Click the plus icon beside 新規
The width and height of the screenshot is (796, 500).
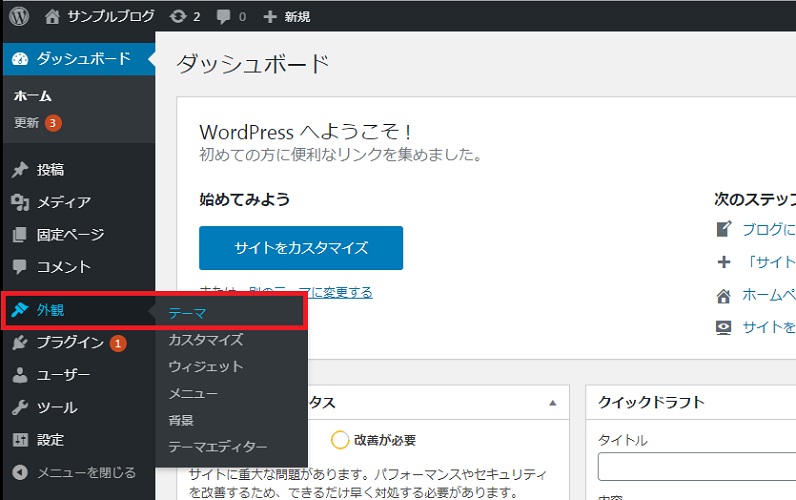pyautogui.click(x=270, y=17)
